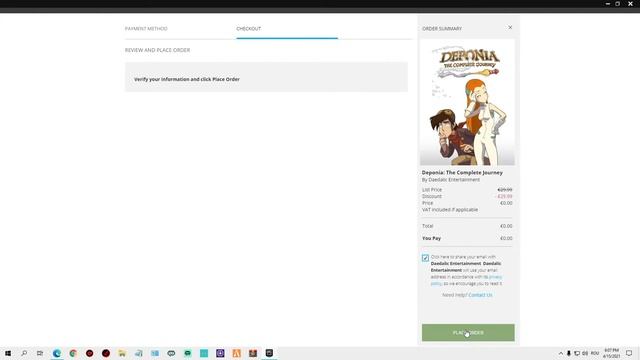The width and height of the screenshot is (640, 360).
Task: Open the orange app icon in taskbar
Action: coord(237,353)
